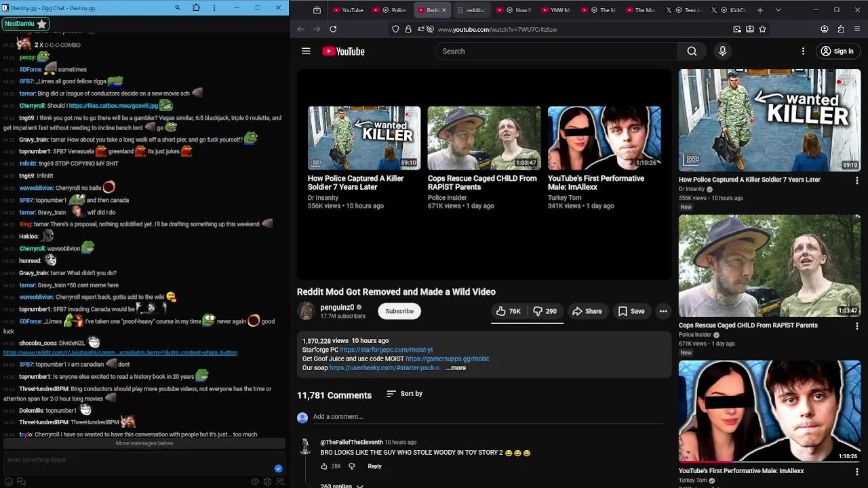
Task: Save the video to a playlist
Action: (631, 311)
